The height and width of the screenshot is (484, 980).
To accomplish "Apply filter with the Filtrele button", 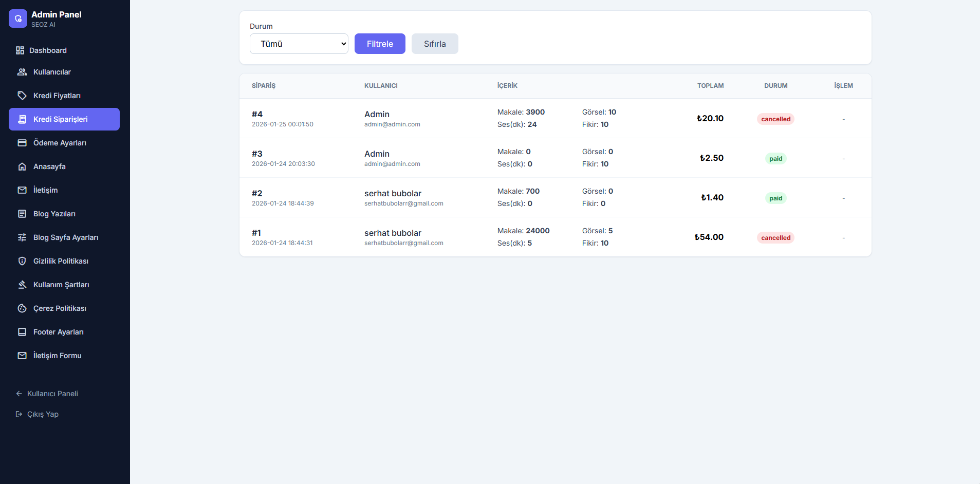I will (380, 44).
